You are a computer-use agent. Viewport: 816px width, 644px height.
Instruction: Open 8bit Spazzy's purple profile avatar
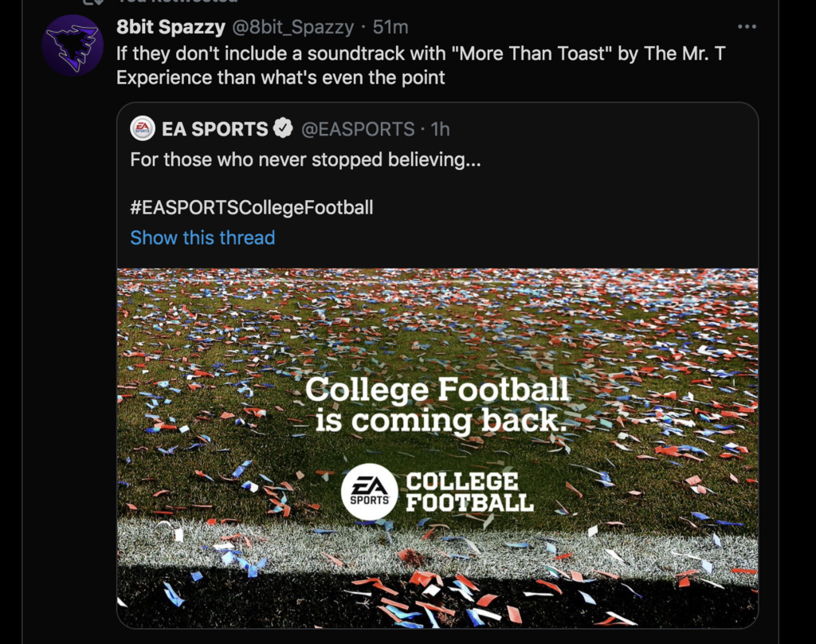tap(73, 45)
